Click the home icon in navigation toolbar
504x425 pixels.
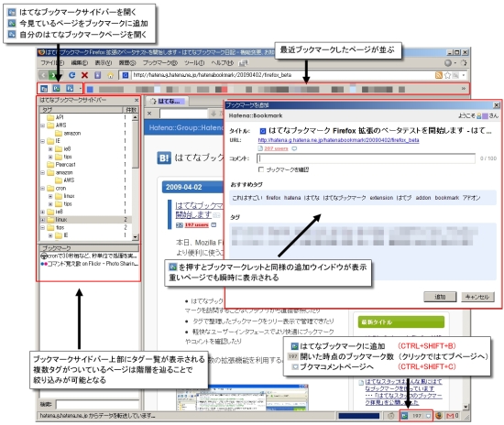pos(111,75)
